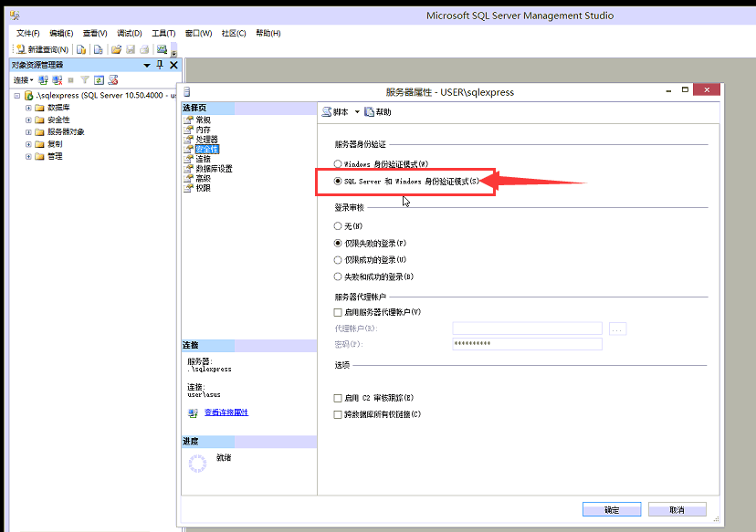Open the 处理器 page in server properties
This screenshot has width=756, height=532.
pos(207,140)
